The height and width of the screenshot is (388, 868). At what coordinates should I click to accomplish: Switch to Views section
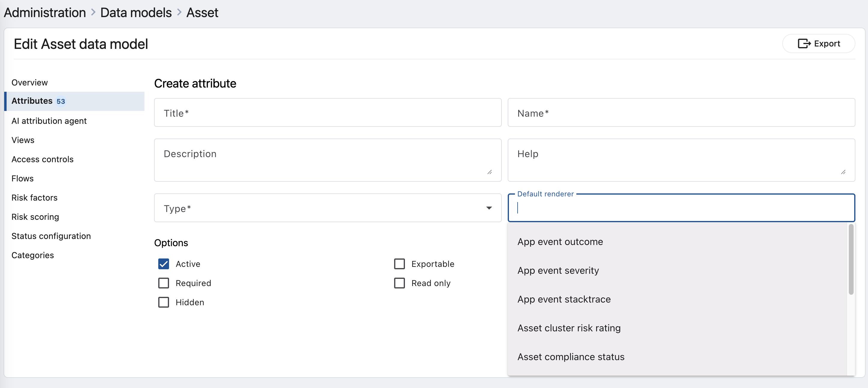(x=23, y=140)
